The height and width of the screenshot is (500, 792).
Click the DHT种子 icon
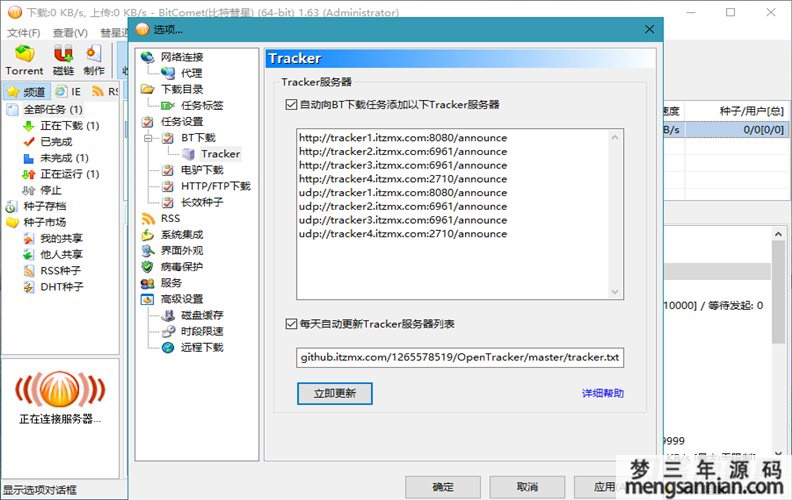[29, 287]
